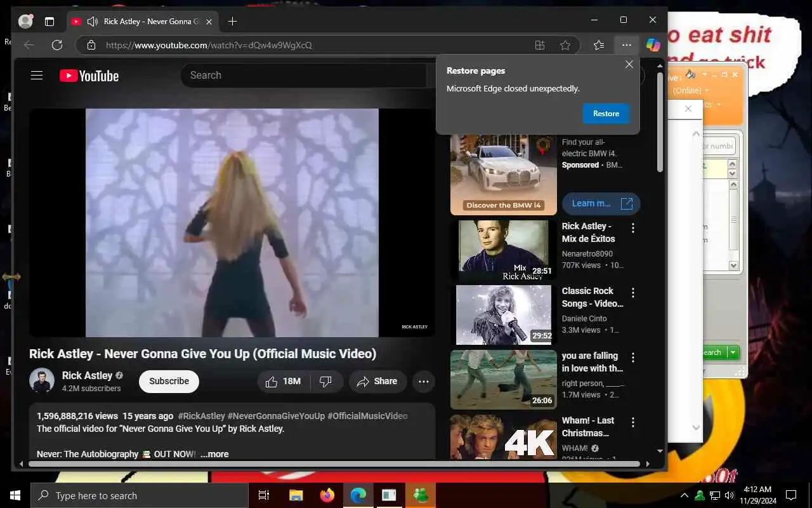This screenshot has height=508, width=812.
Task: Click the Edge address bar URL
Action: pyautogui.click(x=209, y=45)
